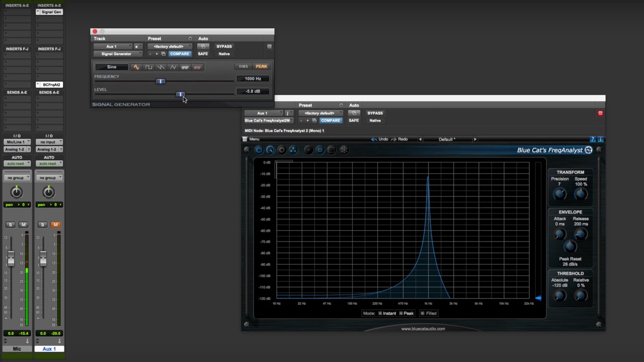
Task: Click the three-dots icon in FreqAnalyst toolbar
Action: click(x=293, y=150)
